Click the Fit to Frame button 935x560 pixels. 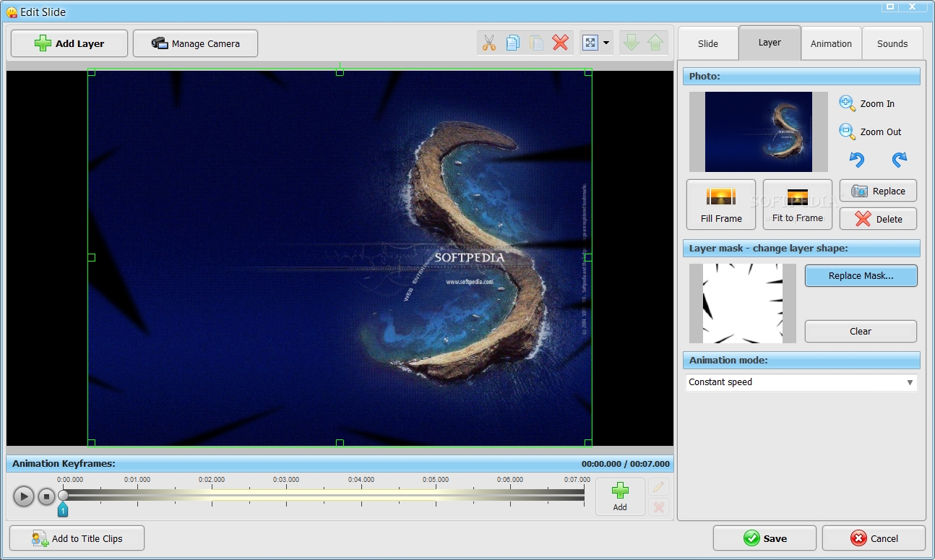click(798, 204)
